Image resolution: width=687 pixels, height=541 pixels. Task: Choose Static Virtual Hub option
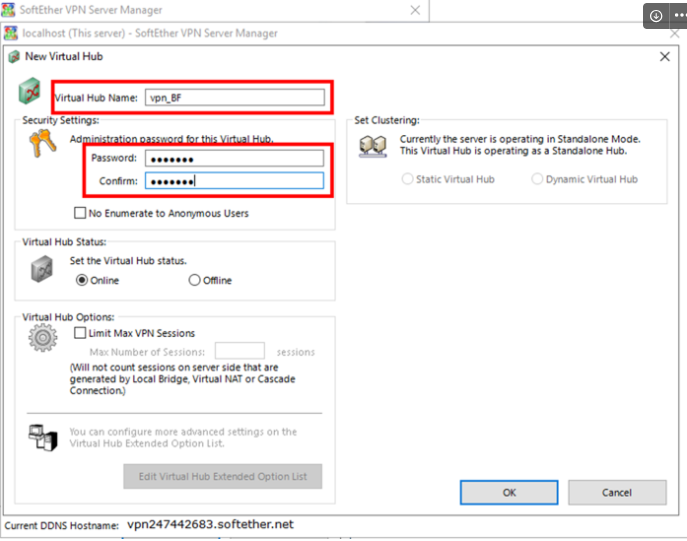[407, 179]
